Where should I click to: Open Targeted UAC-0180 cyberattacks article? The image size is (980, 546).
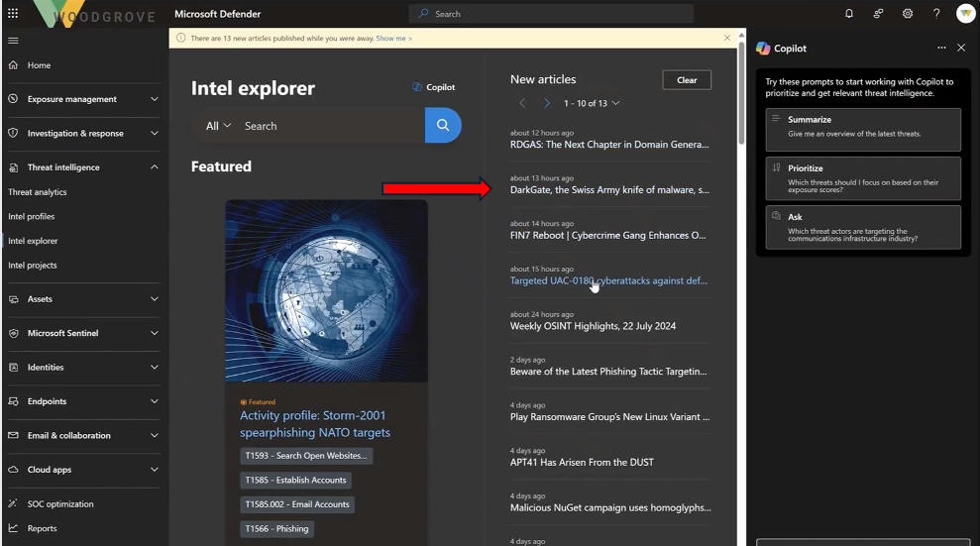point(608,280)
